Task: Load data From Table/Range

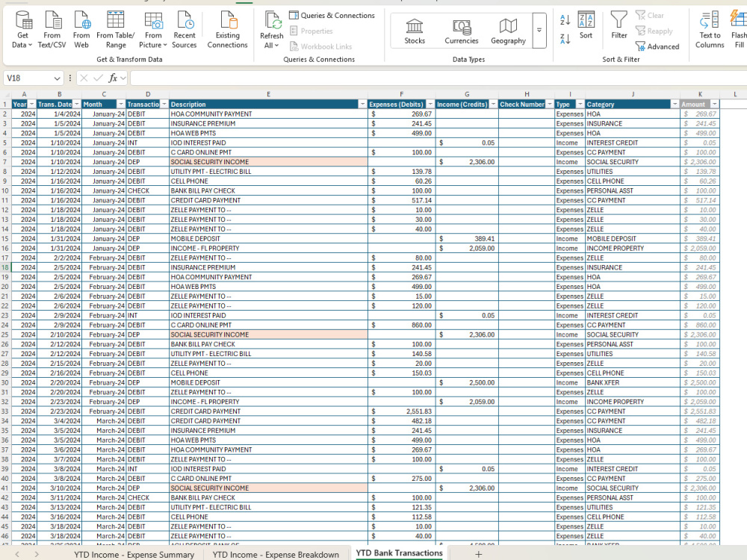Action: (x=115, y=30)
